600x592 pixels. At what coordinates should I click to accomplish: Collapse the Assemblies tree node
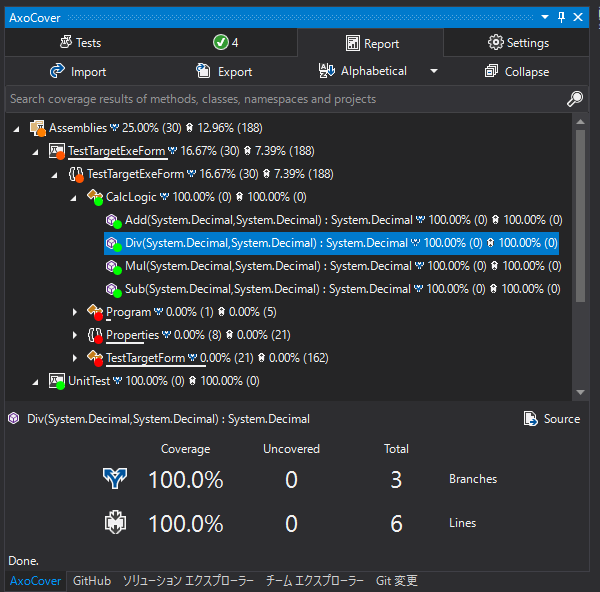click(x=16, y=129)
